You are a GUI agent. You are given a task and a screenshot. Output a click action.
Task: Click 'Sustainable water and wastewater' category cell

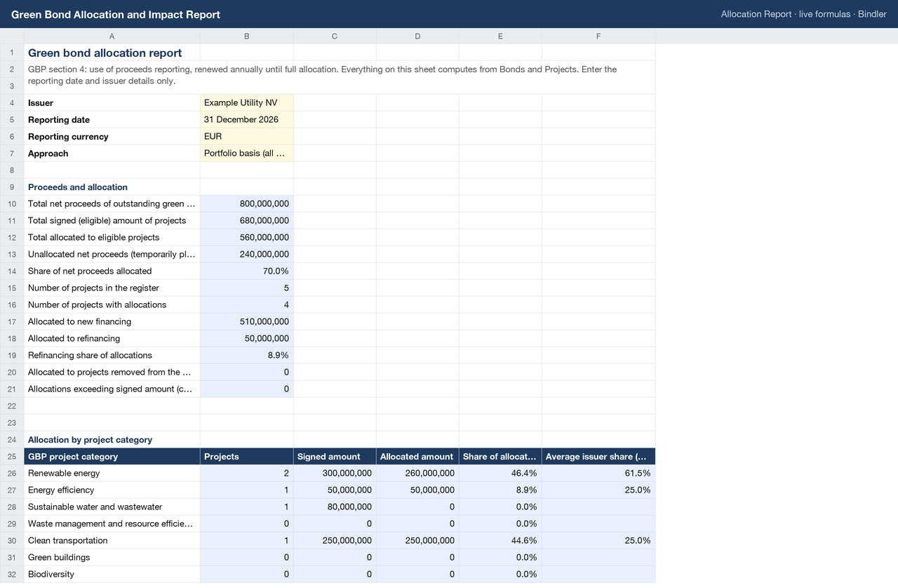pyautogui.click(x=112, y=507)
